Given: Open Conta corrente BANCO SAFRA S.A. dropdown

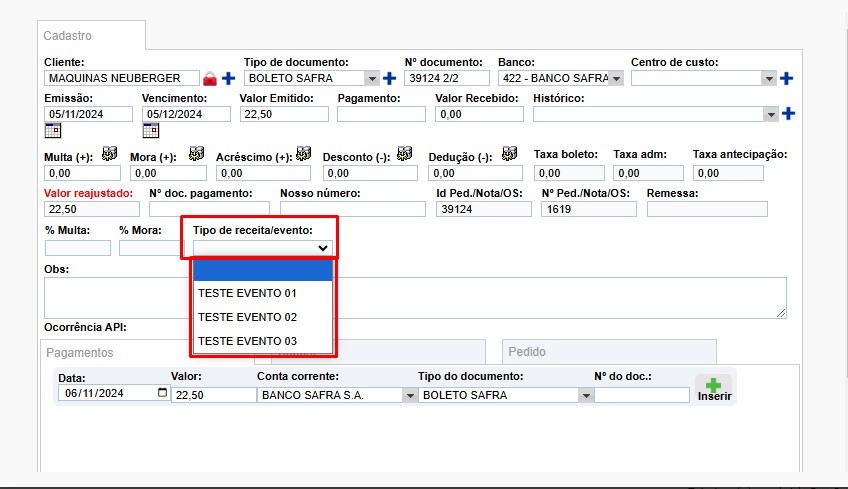Looking at the screenshot, I should tap(410, 395).
